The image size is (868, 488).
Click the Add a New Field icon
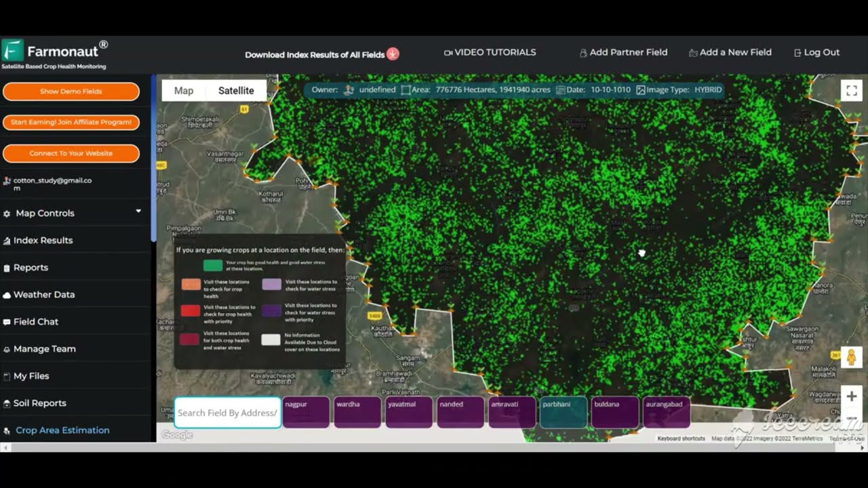[x=693, y=53]
